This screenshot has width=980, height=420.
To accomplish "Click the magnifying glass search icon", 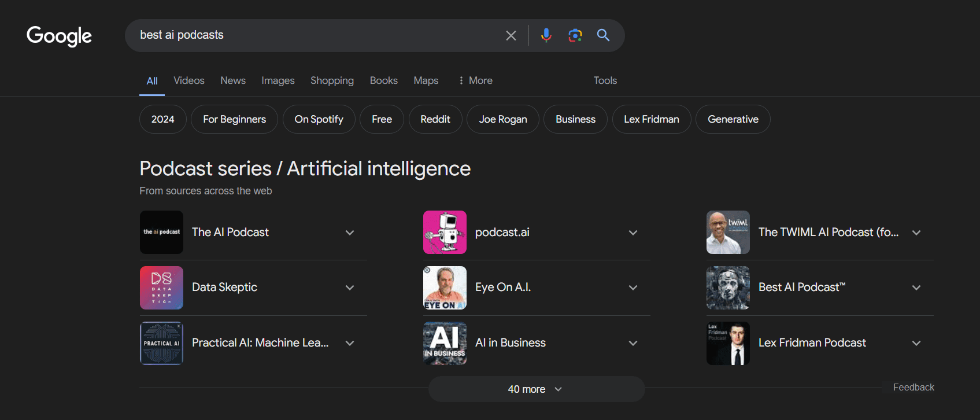I will pos(603,35).
